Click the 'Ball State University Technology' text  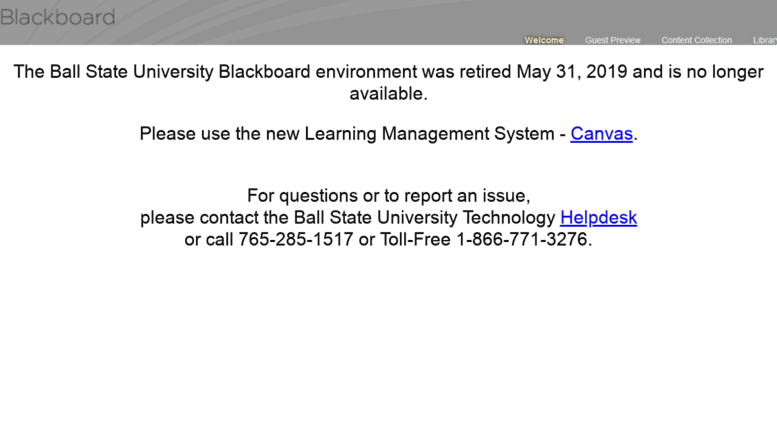[425, 218]
